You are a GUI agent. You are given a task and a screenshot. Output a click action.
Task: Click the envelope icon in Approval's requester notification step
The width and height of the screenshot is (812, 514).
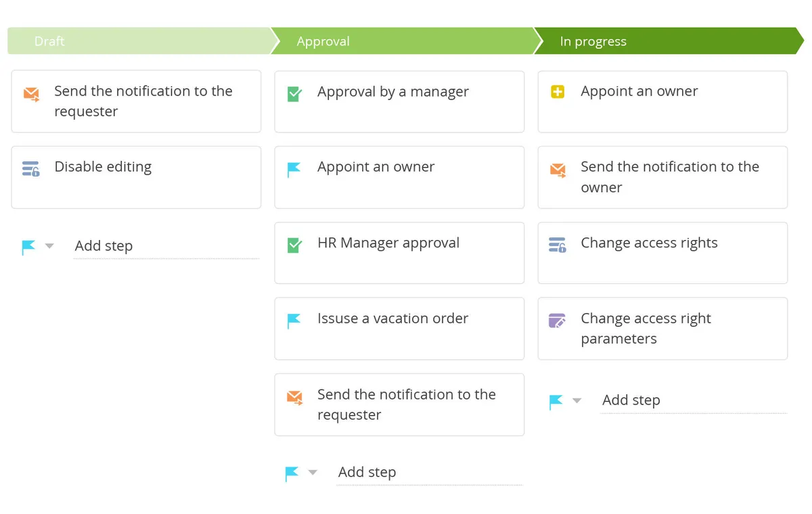(294, 397)
